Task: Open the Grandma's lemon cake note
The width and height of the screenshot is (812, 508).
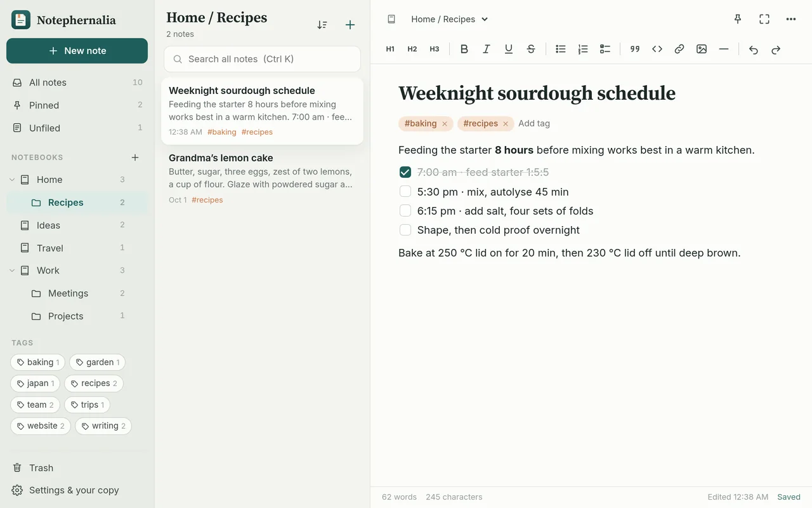Action: pyautogui.click(x=262, y=178)
